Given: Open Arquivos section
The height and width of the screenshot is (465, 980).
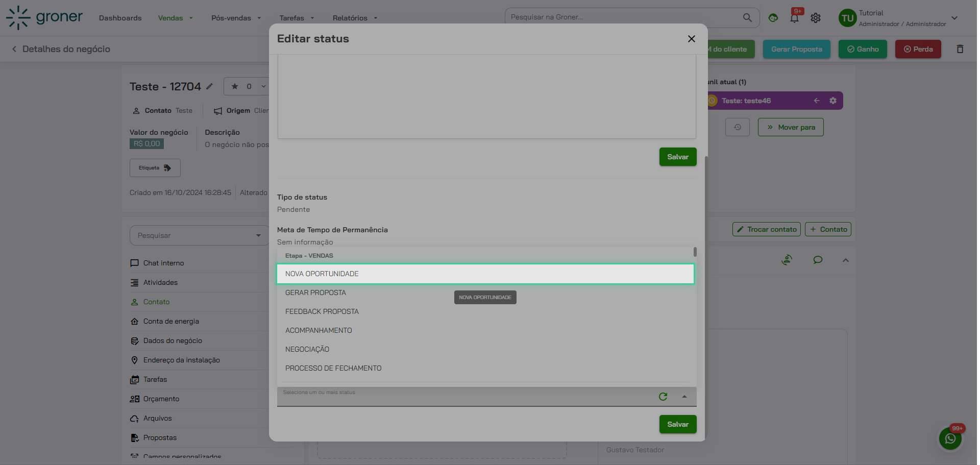Looking at the screenshot, I should pos(157,418).
